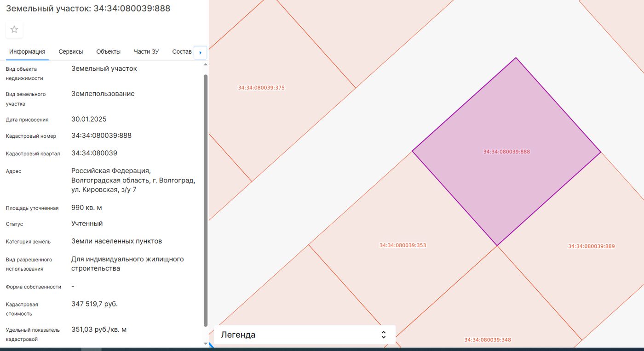This screenshot has width=644, height=351.
Task: Click scrollbar up arrow in info panel
Action: click(206, 64)
